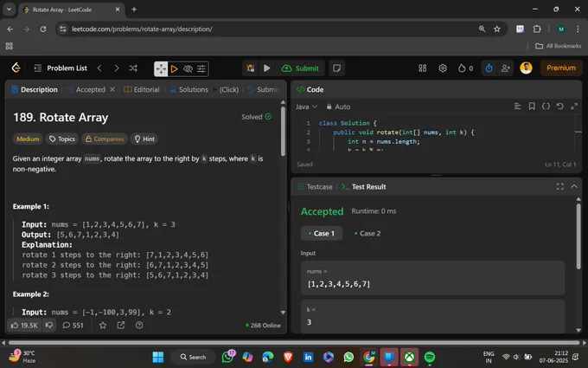Open the layout grid icon
The height and width of the screenshot is (368, 588).
click(x=423, y=68)
